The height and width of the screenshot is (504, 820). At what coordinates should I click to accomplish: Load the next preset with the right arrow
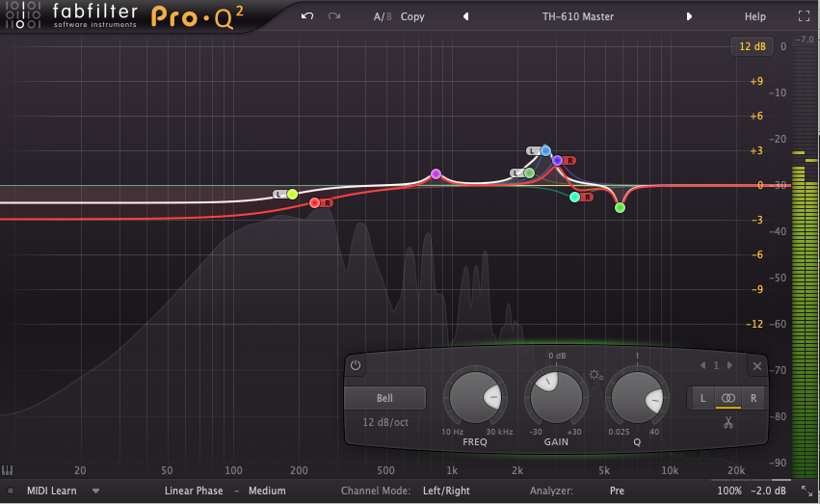[689, 16]
